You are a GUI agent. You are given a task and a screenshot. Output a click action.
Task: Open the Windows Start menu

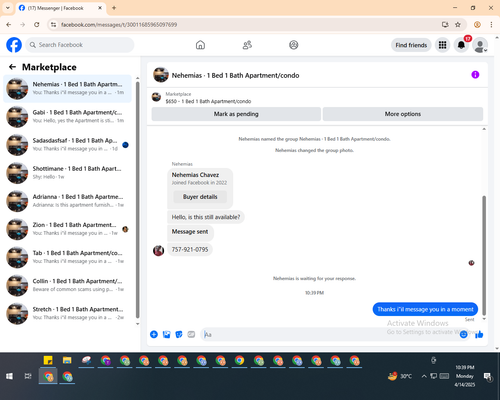point(9,376)
